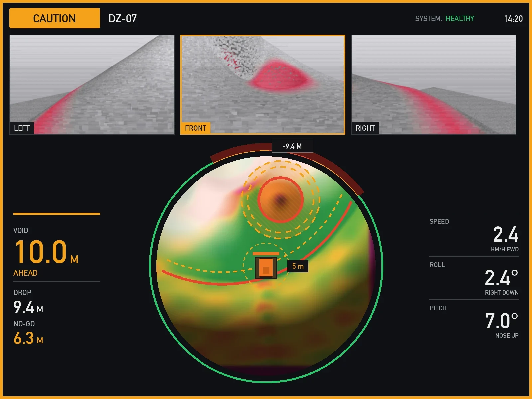Click the 5 m range label

(x=298, y=266)
